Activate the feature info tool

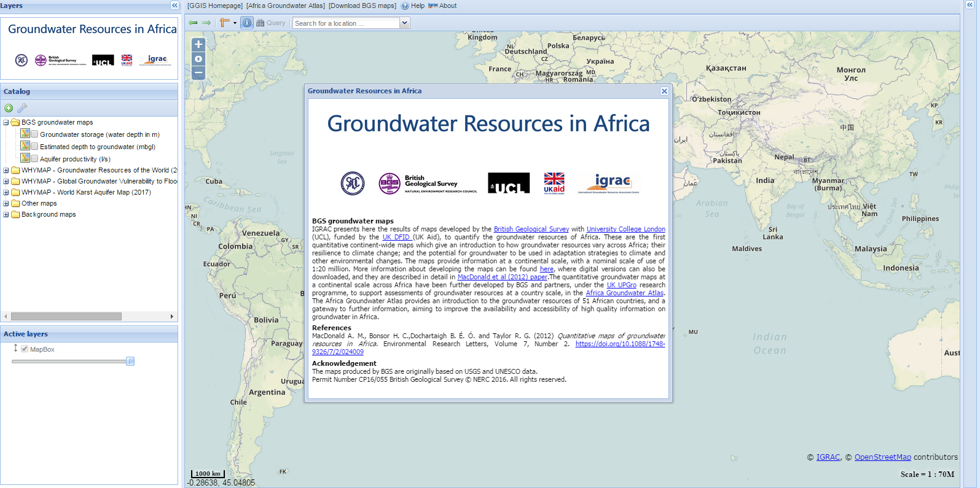coord(247,23)
